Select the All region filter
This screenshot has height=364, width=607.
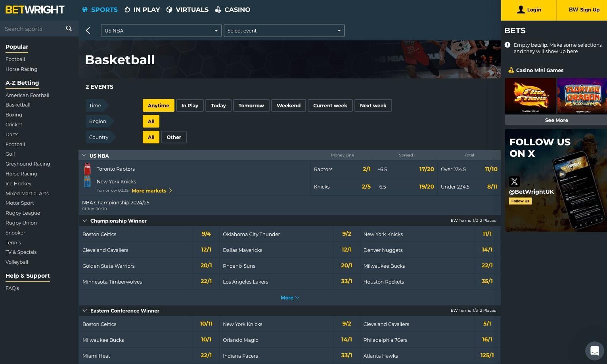pos(151,121)
